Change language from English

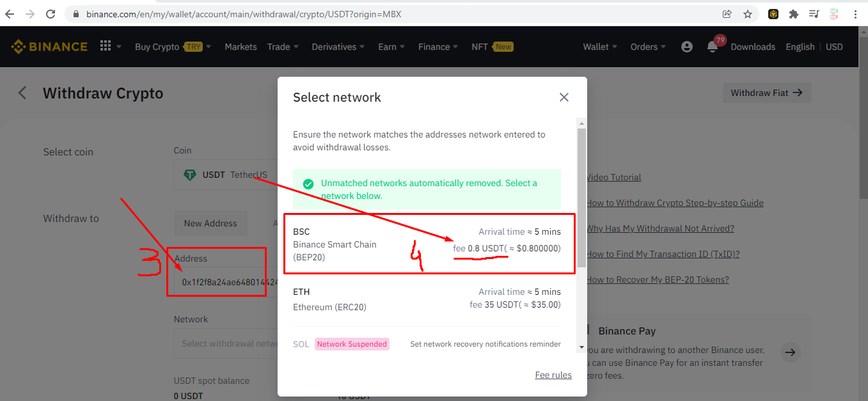tap(800, 47)
